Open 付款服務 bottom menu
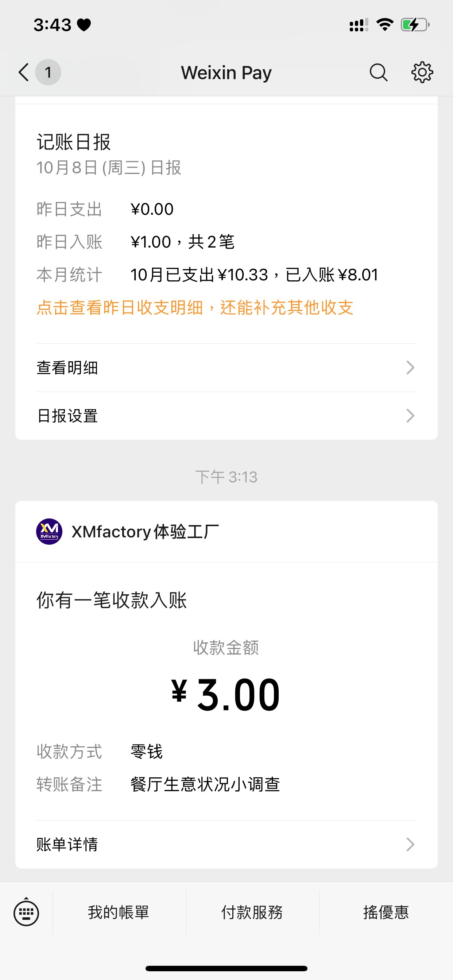Image resolution: width=453 pixels, height=980 pixels. point(252,912)
